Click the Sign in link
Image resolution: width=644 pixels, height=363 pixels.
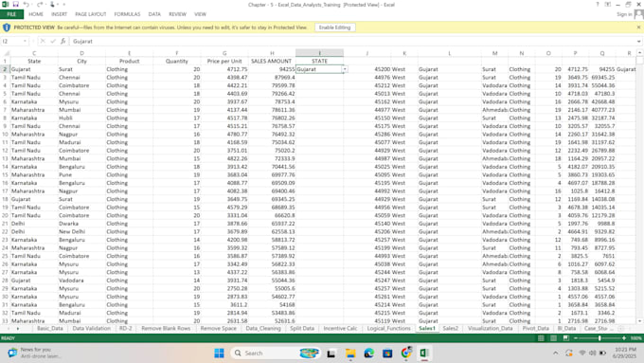click(624, 14)
